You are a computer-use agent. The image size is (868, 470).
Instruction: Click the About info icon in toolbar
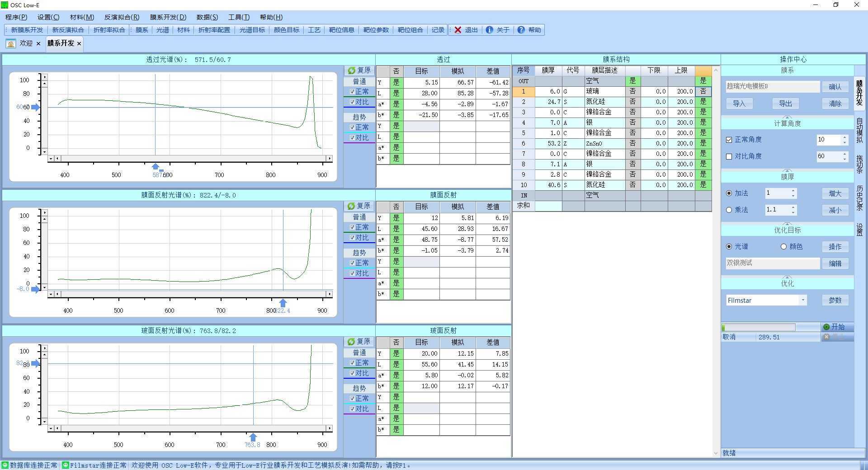(489, 30)
